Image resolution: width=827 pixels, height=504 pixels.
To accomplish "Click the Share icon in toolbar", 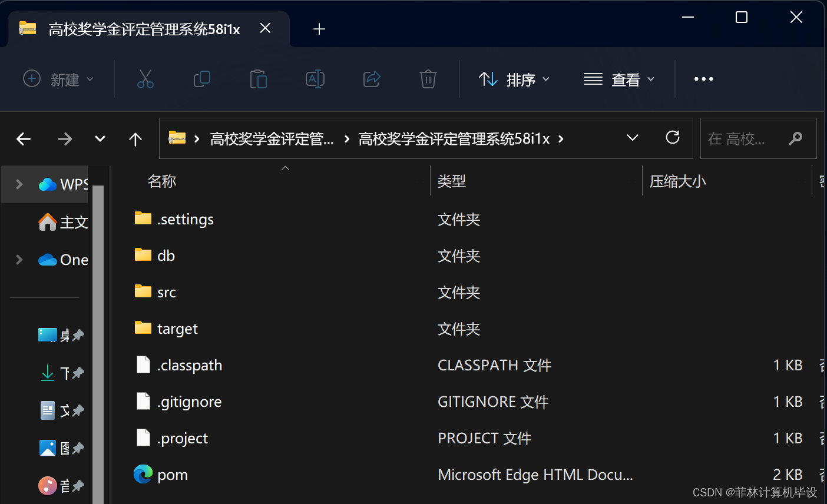I will 372,79.
